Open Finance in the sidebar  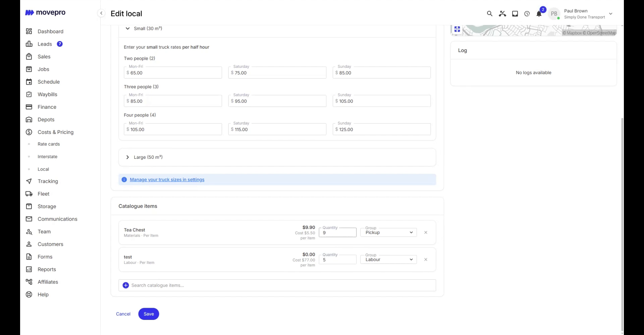pyautogui.click(x=47, y=107)
